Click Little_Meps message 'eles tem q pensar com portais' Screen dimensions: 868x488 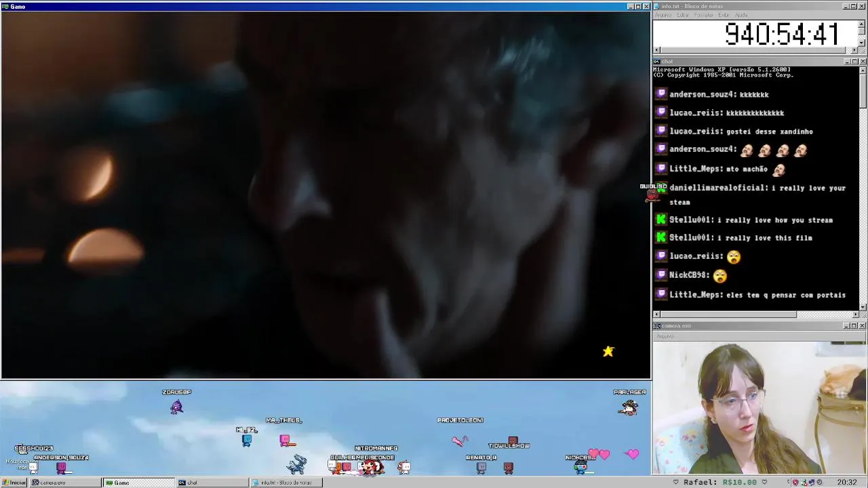(x=787, y=295)
